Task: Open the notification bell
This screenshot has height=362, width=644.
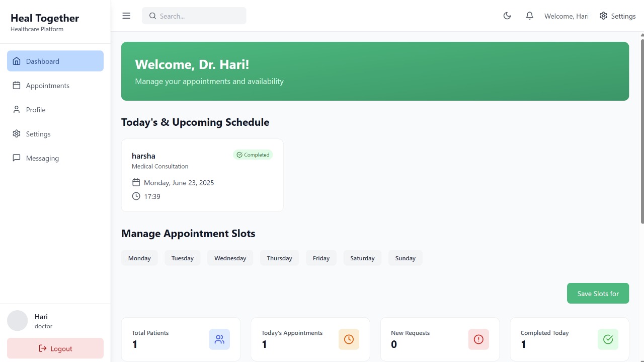Action: click(529, 16)
